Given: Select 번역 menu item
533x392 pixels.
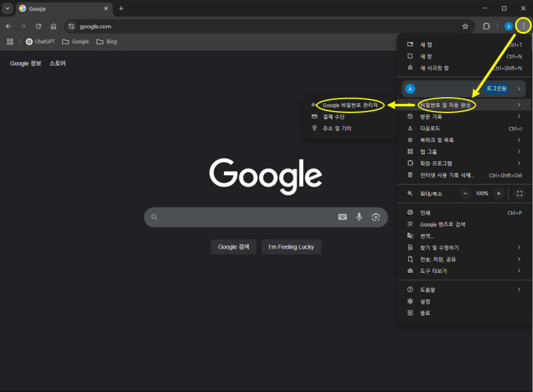Looking at the screenshot, I should (463, 236).
